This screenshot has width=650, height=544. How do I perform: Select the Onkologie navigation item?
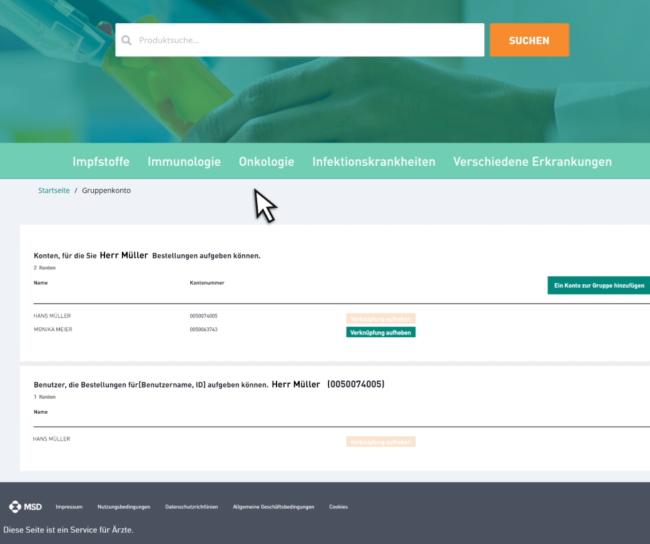coord(266,161)
